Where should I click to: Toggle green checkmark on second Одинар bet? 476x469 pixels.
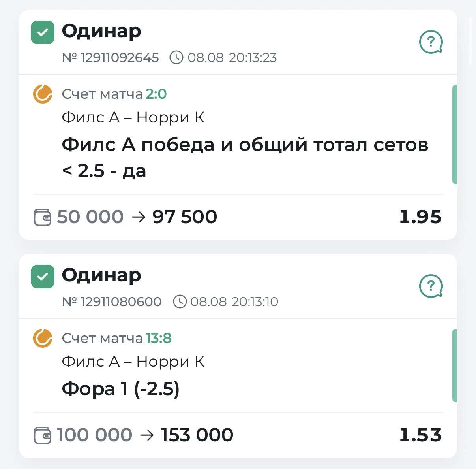tap(43, 277)
